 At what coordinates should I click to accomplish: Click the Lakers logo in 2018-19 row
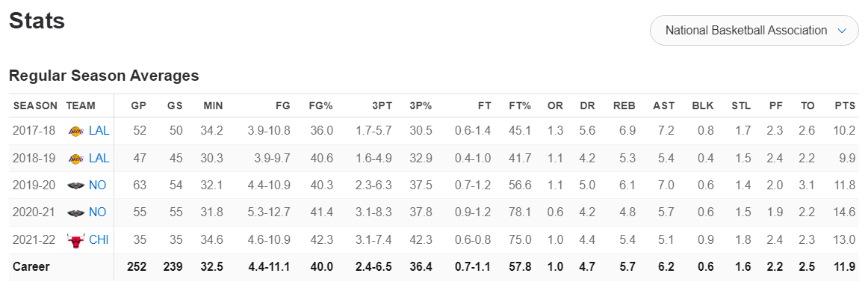click(75, 158)
